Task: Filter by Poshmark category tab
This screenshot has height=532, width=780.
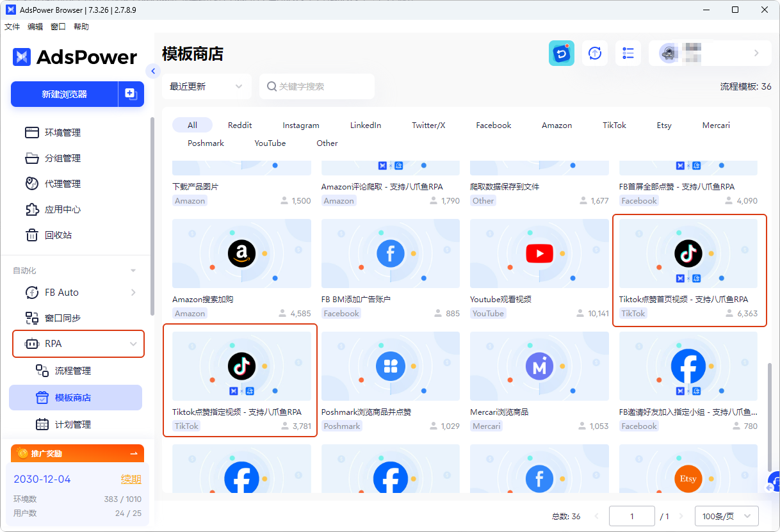Action: (206, 143)
